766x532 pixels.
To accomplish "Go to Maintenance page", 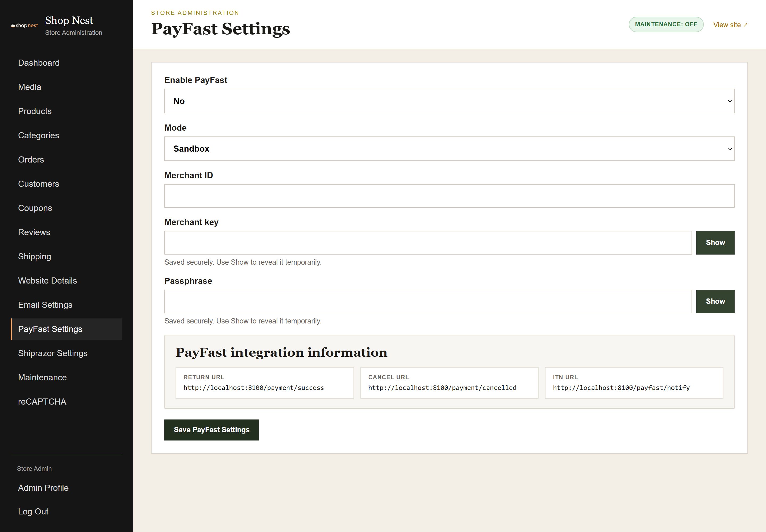I will click(x=66, y=378).
